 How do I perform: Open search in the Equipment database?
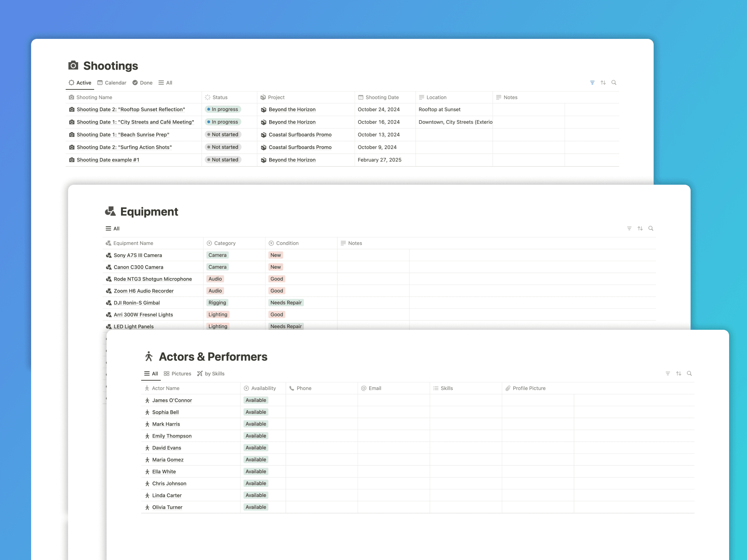(x=651, y=228)
